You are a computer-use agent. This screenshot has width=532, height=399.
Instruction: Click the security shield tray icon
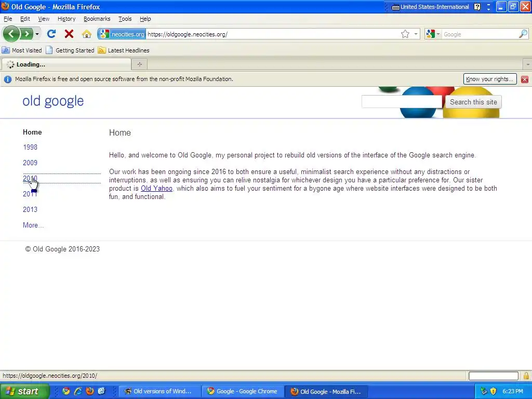(494, 391)
